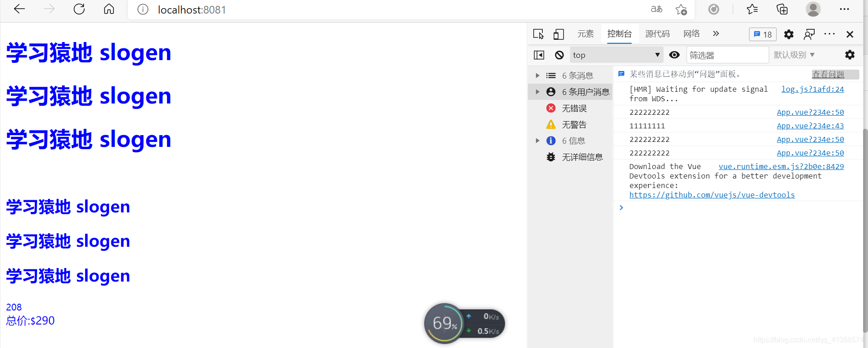This screenshot has height=348, width=868.
Task: Focus the 筛选器 filter input
Action: point(727,55)
